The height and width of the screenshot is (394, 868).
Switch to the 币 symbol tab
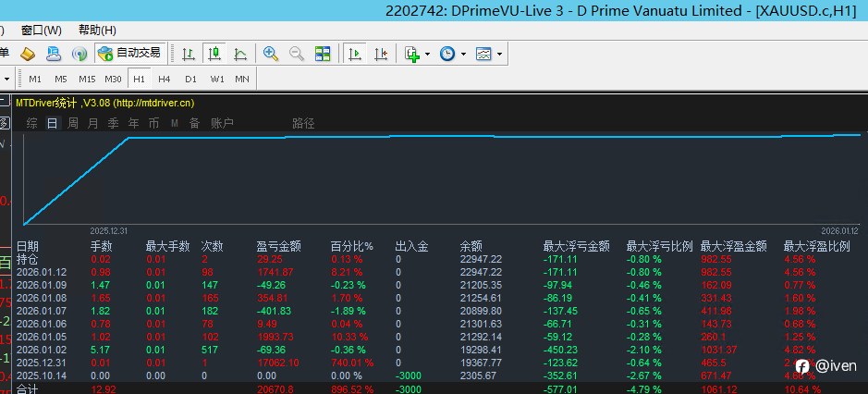(x=153, y=124)
